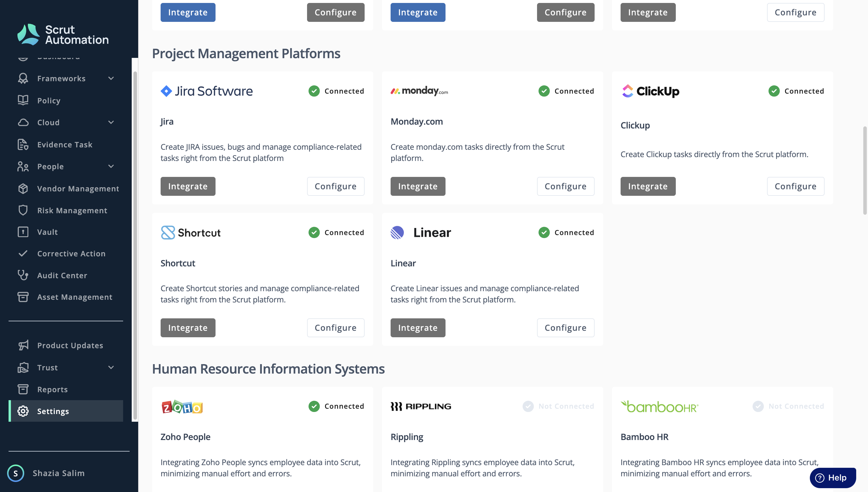868x492 pixels.
Task: Click the Vault icon
Action: pyautogui.click(x=23, y=232)
